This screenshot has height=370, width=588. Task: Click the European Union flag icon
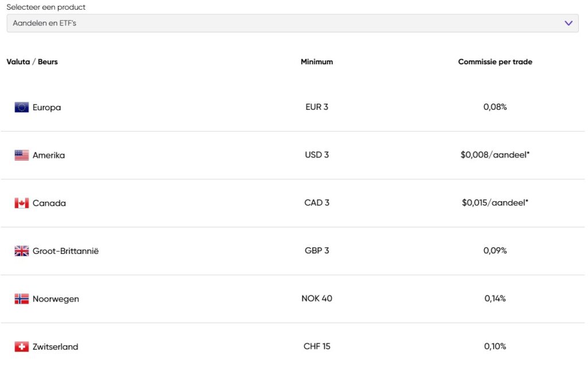(22, 107)
